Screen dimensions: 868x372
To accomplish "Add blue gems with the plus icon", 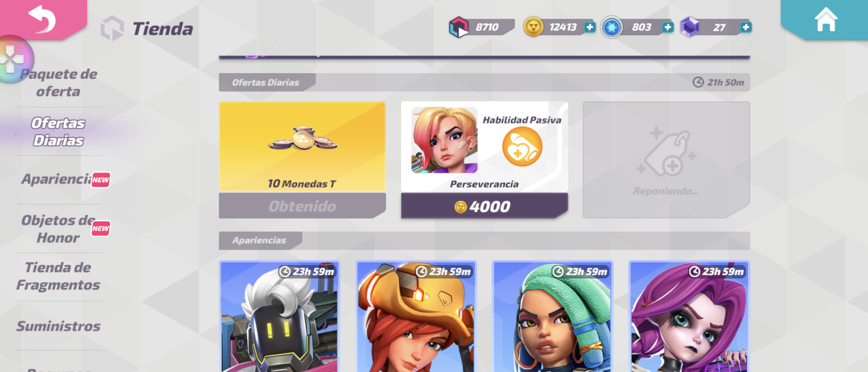I will coord(668,27).
